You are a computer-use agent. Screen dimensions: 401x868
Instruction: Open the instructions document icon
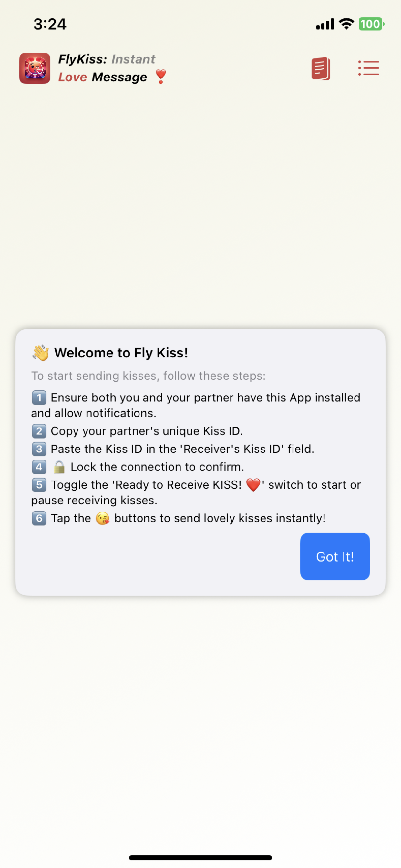pyautogui.click(x=320, y=68)
